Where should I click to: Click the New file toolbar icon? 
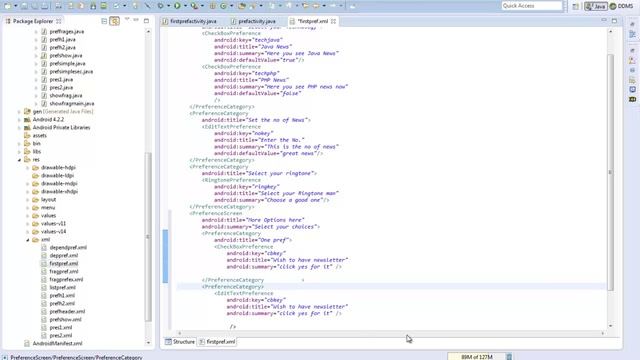point(8,6)
